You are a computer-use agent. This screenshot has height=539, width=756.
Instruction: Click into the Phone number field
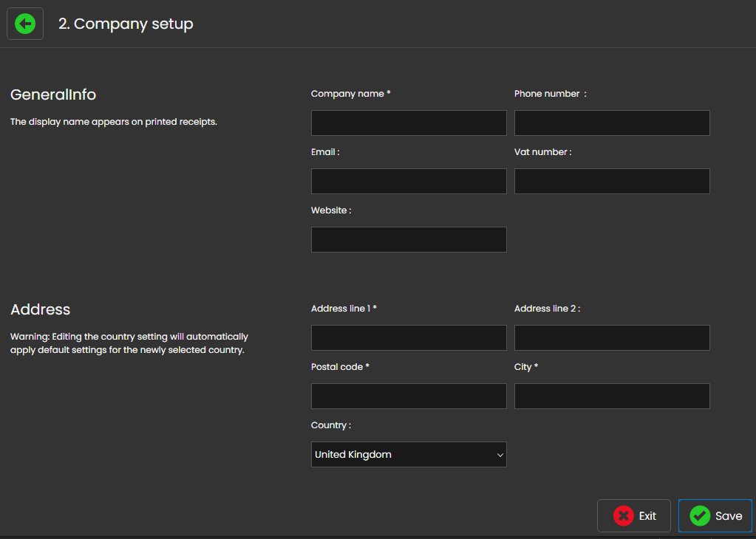pyautogui.click(x=612, y=123)
